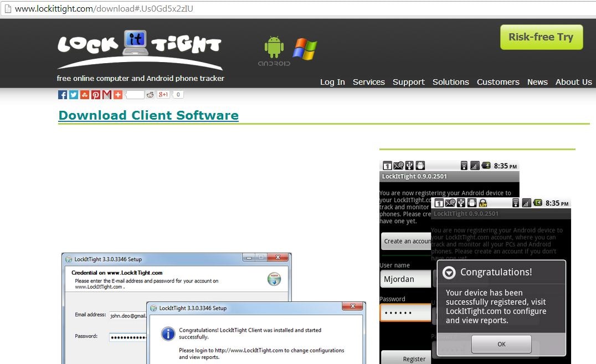Open the Services menu item
Image resolution: width=596 pixels, height=364 pixels.
pos(368,82)
